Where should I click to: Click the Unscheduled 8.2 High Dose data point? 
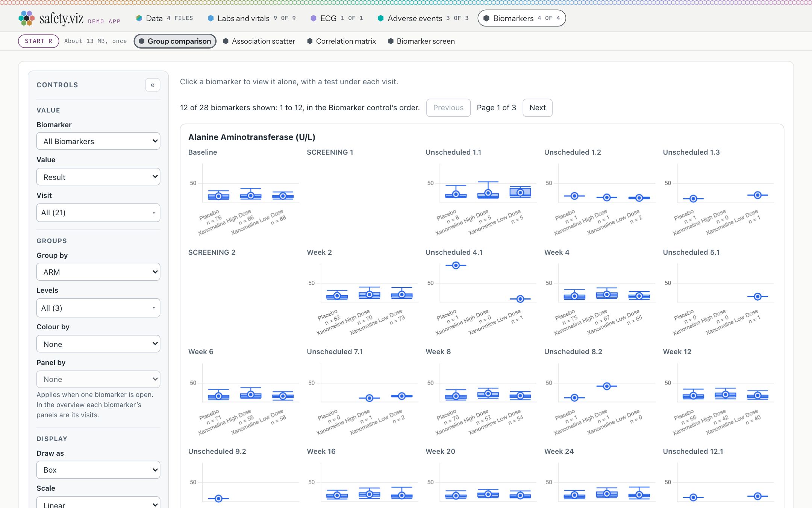point(607,386)
